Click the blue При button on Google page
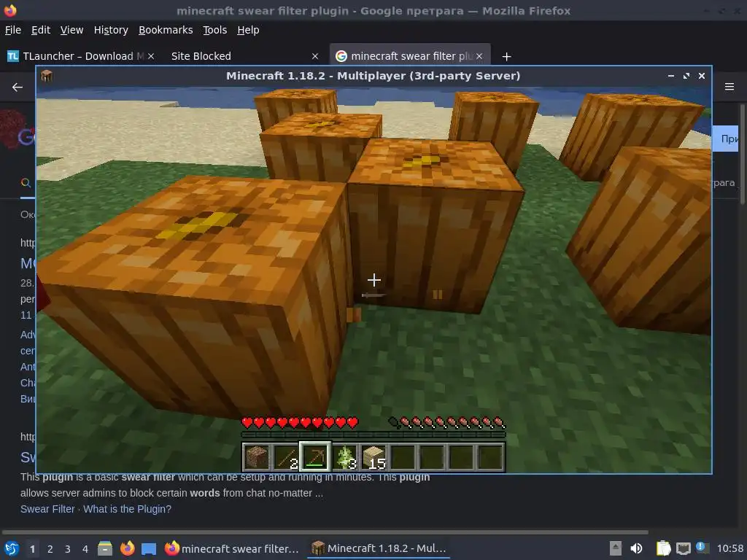747x560 pixels. coord(725,139)
